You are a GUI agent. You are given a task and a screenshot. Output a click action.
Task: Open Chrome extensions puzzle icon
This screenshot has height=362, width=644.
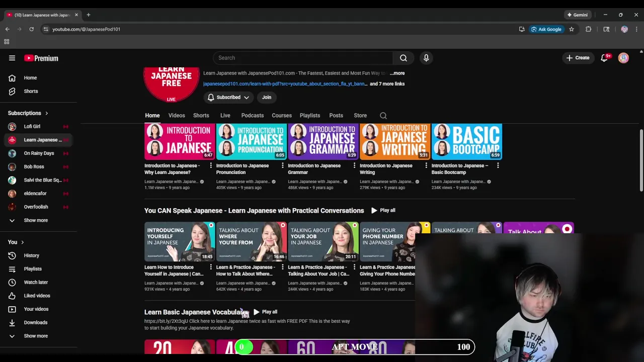[x=588, y=29]
